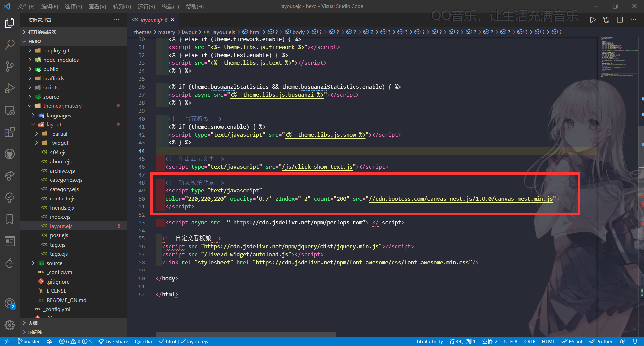644x346 pixels.
Task: Open 编辑(E) menu
Action: (x=50, y=6)
